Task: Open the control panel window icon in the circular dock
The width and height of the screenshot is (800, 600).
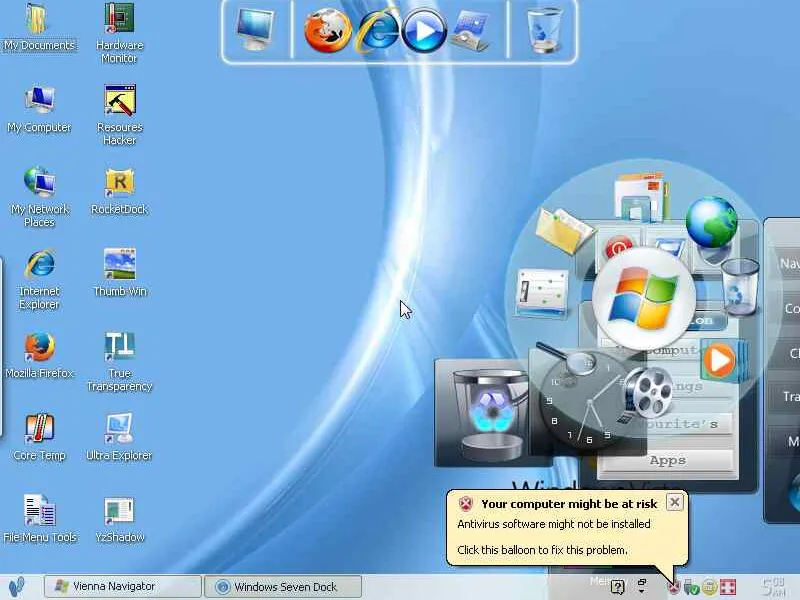Action: [x=542, y=293]
